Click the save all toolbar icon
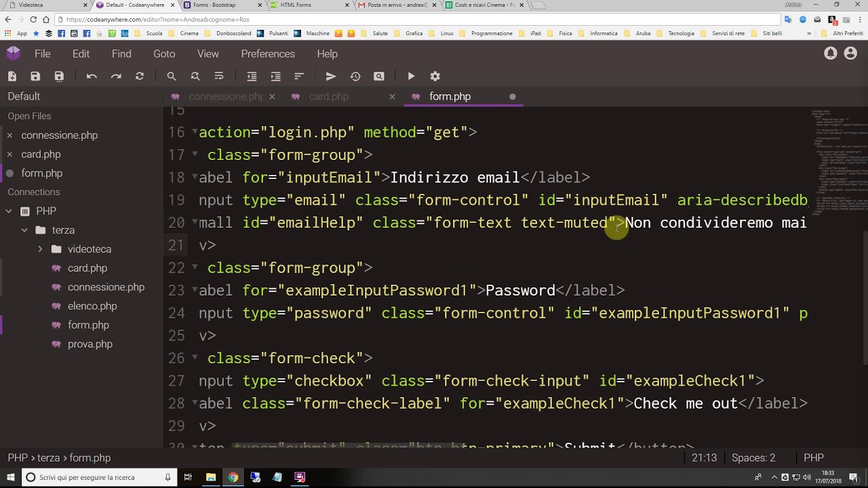Image resolution: width=868 pixels, height=488 pixels. pos(59,77)
